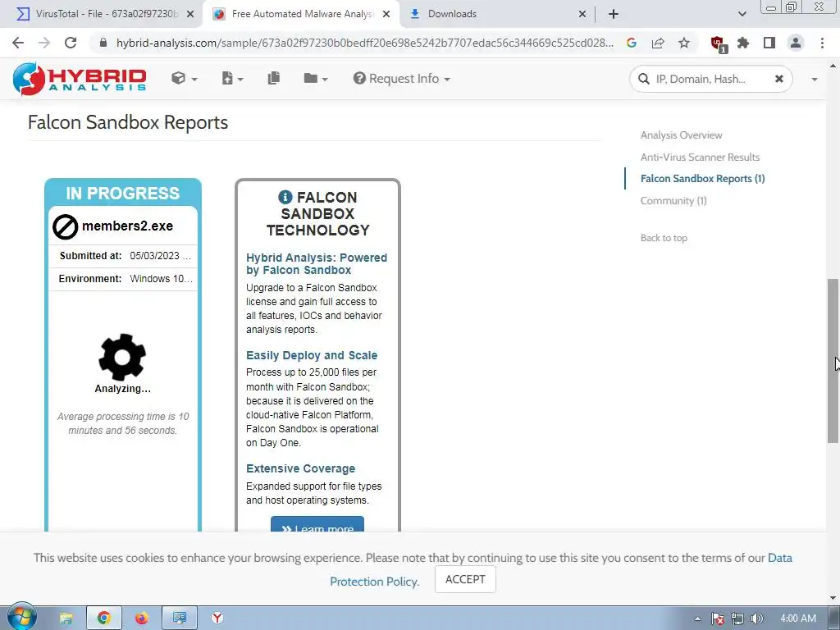Image resolution: width=840 pixels, height=630 pixels.
Task: Click the IP, Domain, Hash search field
Action: [710, 80]
